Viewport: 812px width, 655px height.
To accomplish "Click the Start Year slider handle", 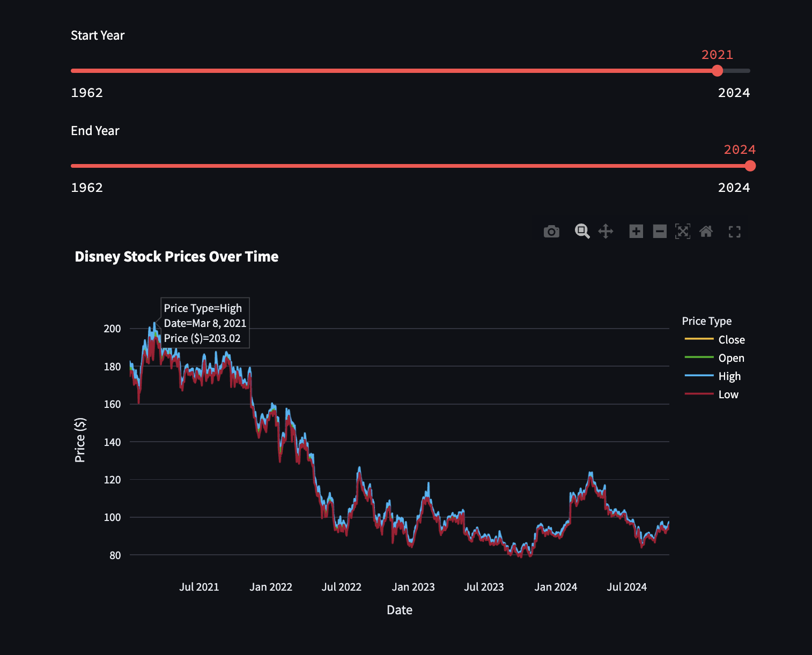I will click(718, 71).
